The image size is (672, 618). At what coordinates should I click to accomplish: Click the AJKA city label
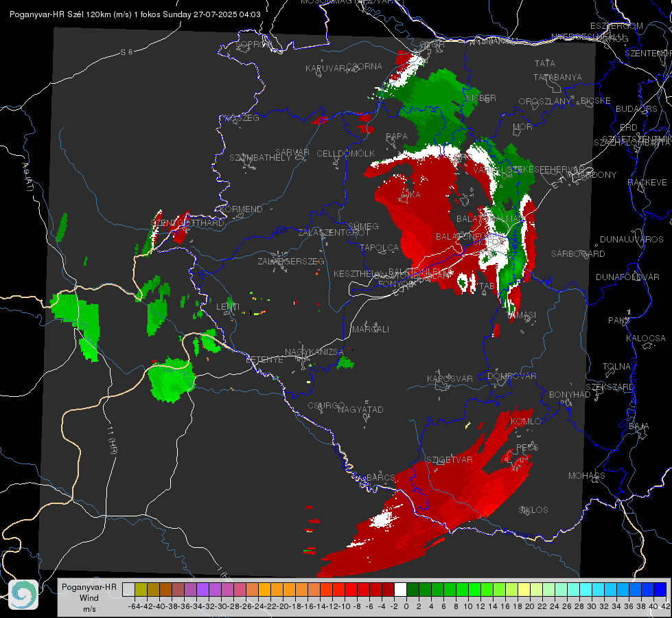(410, 195)
